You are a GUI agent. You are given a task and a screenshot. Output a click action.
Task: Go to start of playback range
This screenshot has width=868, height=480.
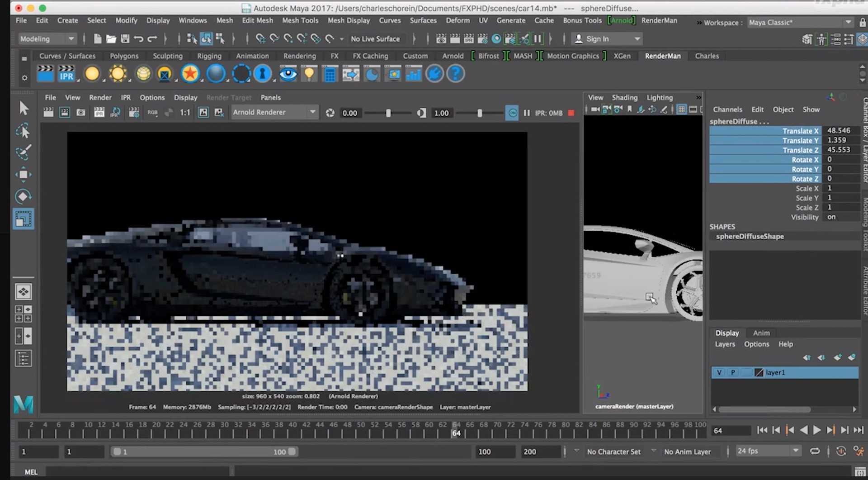(762, 430)
